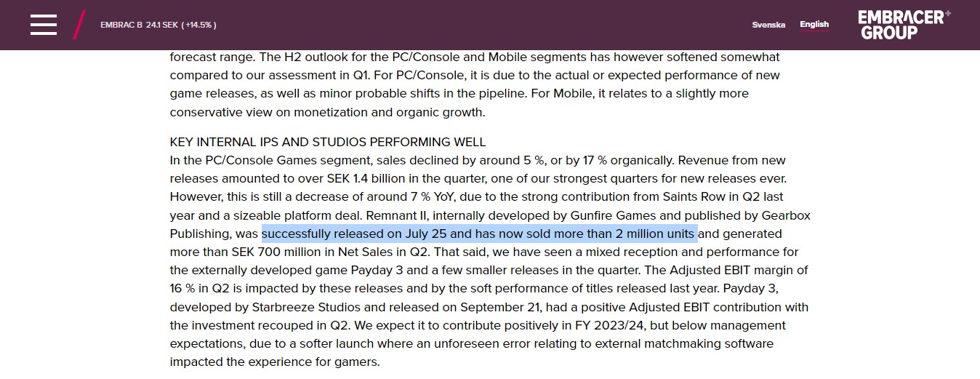This screenshot has height=379, width=980.
Task: Click the word Gearbox in the paragraph
Action: 786,215
